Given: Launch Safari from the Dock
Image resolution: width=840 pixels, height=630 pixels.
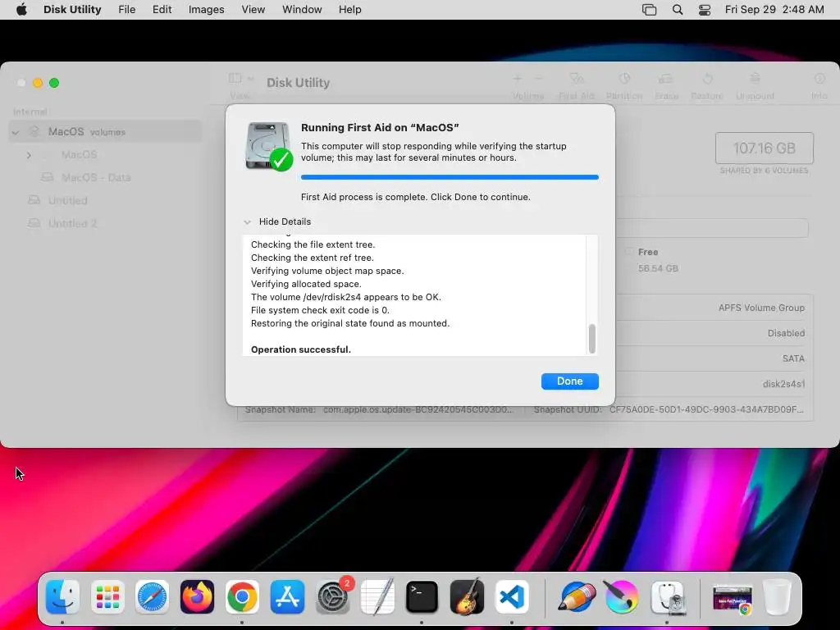Looking at the screenshot, I should (x=152, y=597).
